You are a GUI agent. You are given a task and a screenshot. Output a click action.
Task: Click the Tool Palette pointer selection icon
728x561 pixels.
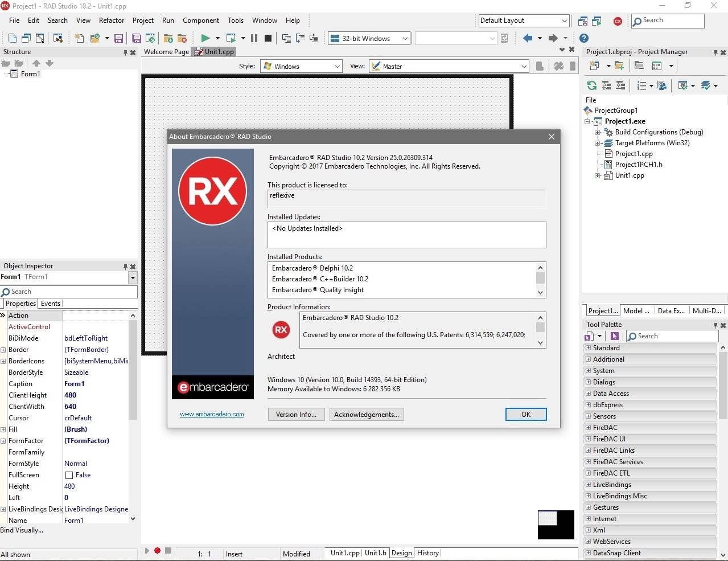pyautogui.click(x=615, y=336)
